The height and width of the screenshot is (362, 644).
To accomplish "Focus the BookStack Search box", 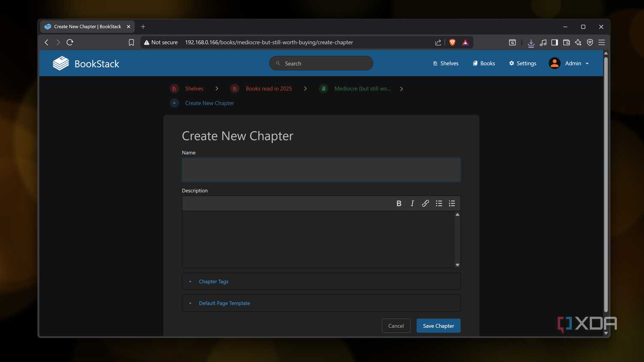I will click(321, 63).
